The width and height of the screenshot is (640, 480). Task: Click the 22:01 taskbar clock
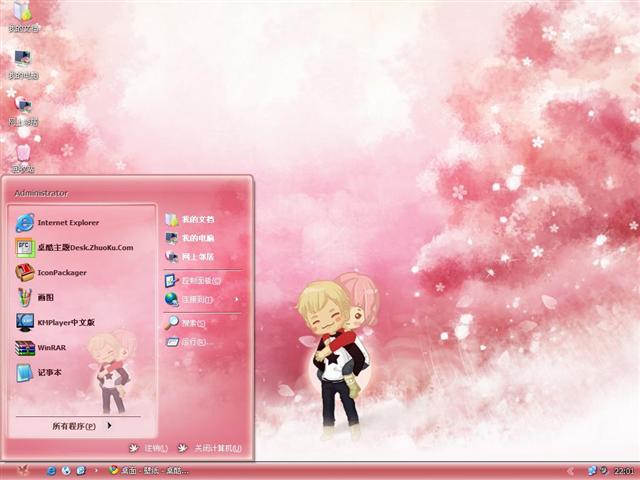coord(624,471)
